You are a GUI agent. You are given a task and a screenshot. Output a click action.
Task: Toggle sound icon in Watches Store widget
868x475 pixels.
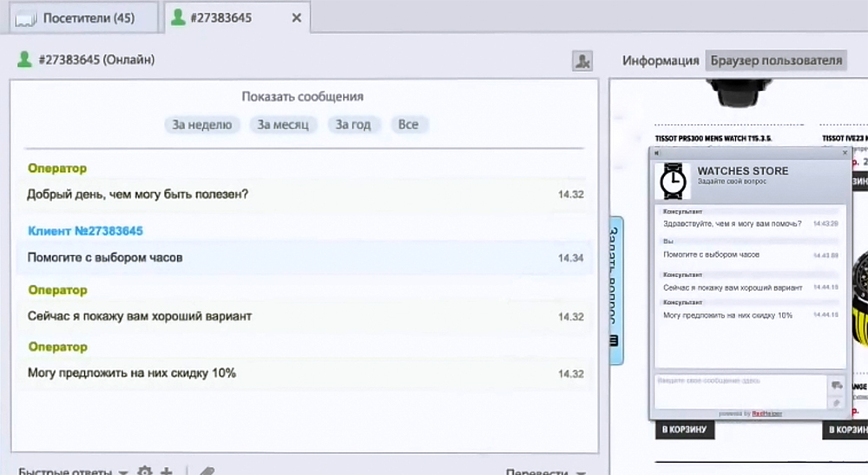tap(657, 153)
